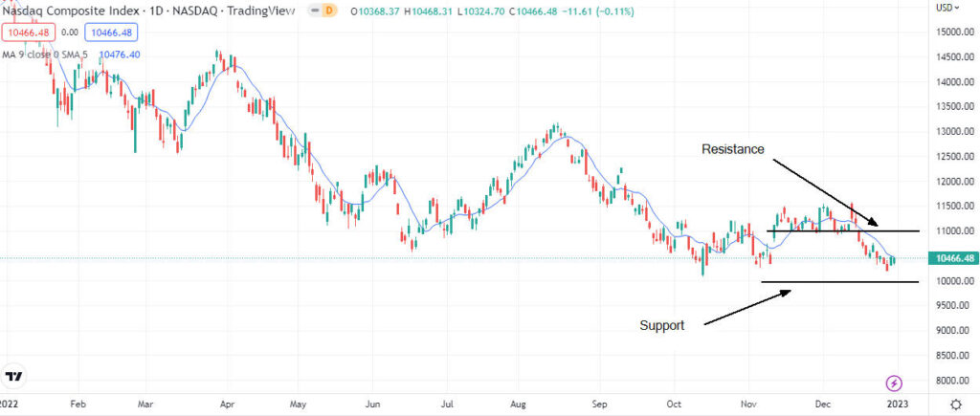Image resolution: width=980 pixels, height=416 pixels.
Task: Click the blue 10466.48 buy price box
Action: tap(111, 32)
